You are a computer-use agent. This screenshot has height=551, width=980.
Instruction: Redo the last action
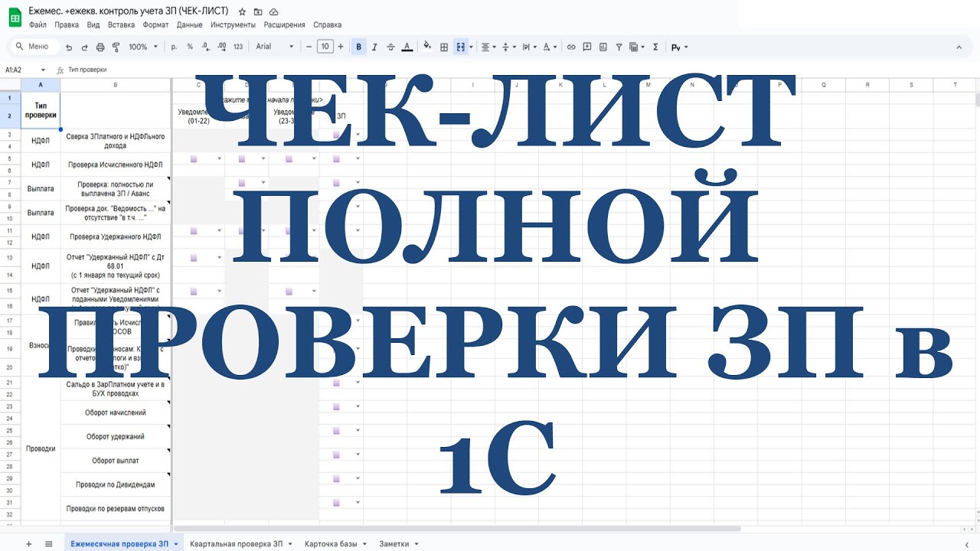point(84,47)
